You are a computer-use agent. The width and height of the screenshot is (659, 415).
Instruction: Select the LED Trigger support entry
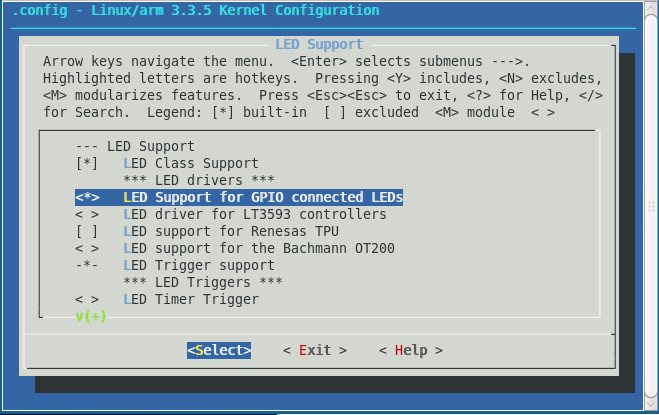[x=175, y=265]
